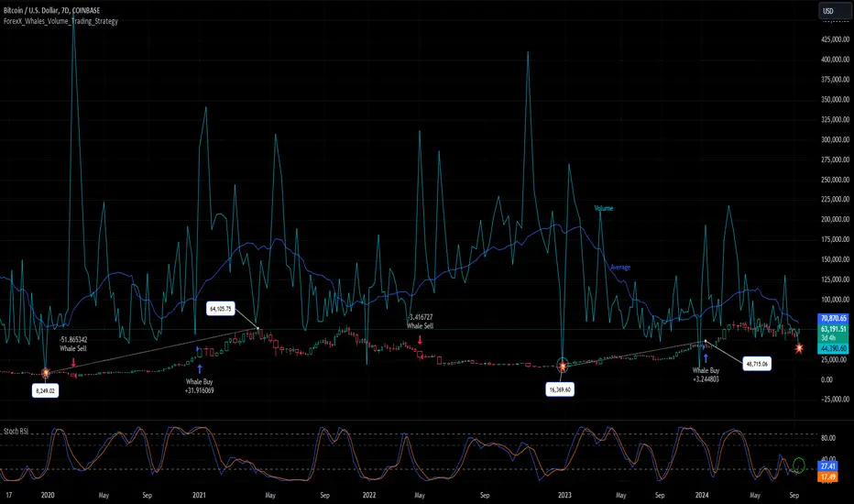Viewport: 854px width, 504px height.
Task: Click the Bitcoin / U.S. Dollar symbol title
Action: [x=51, y=10]
